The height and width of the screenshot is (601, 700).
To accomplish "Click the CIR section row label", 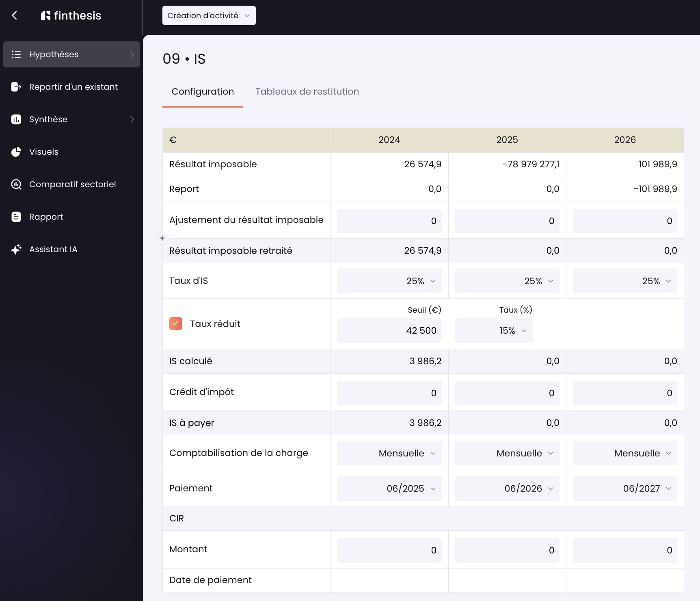I will [177, 519].
